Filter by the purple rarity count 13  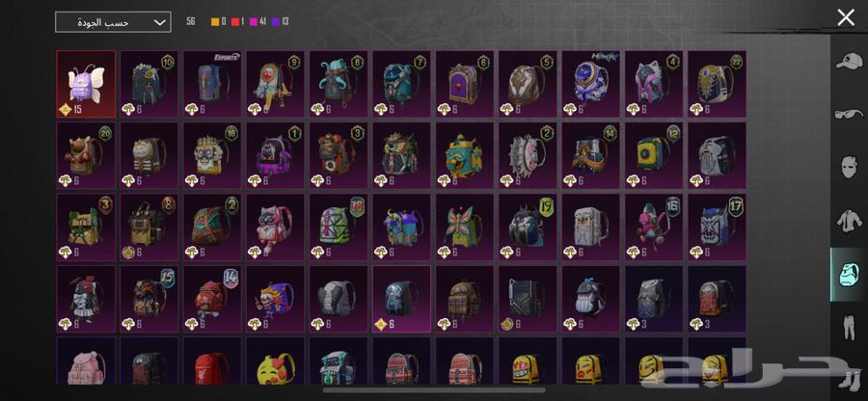(280, 22)
